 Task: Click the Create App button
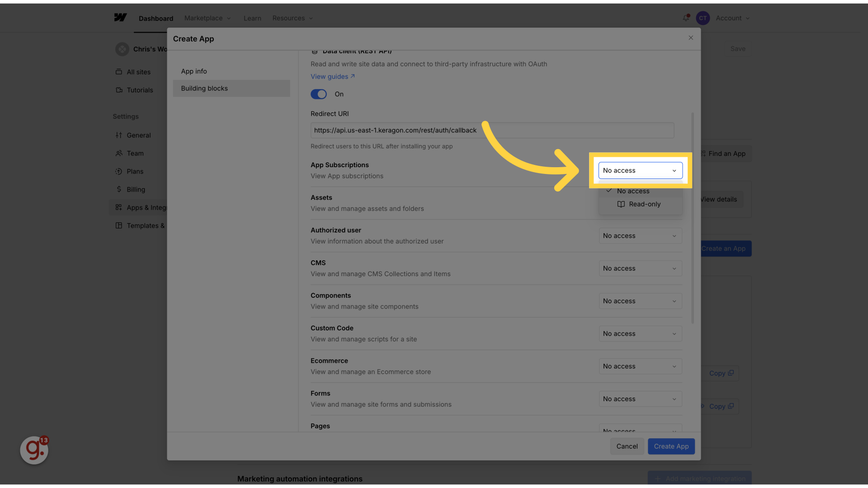(x=671, y=446)
